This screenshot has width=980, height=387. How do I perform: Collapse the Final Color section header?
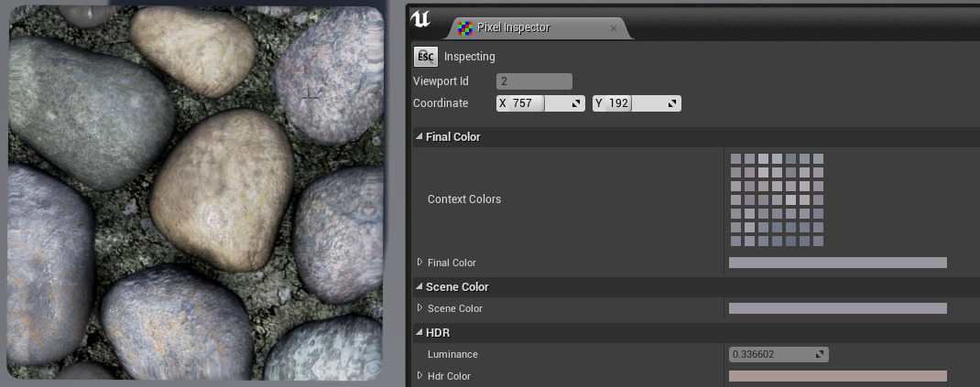coord(419,137)
